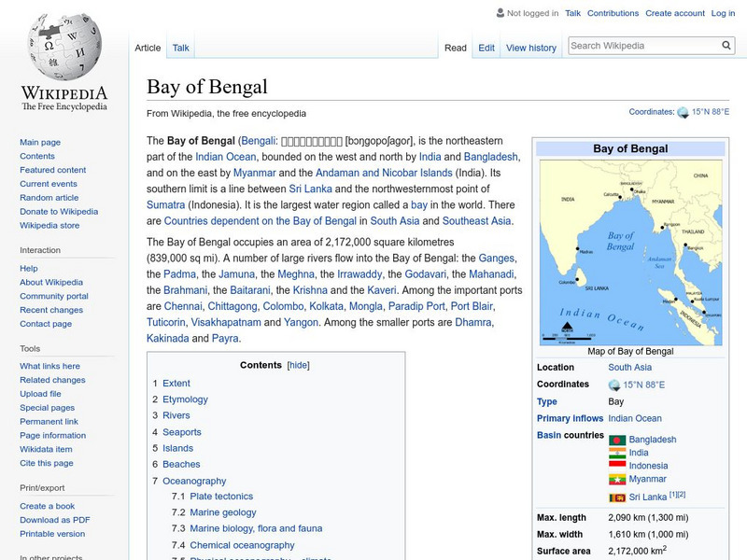Open the View history tab
This screenshot has height=560, width=747.
click(x=531, y=48)
